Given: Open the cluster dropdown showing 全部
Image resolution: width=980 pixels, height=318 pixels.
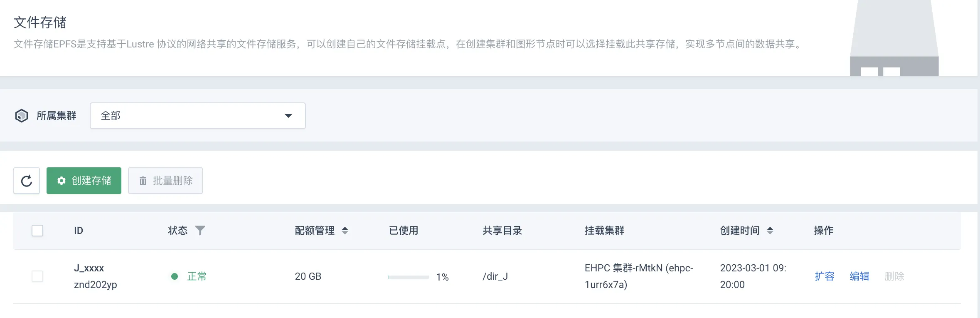Looking at the screenshot, I should [x=197, y=116].
